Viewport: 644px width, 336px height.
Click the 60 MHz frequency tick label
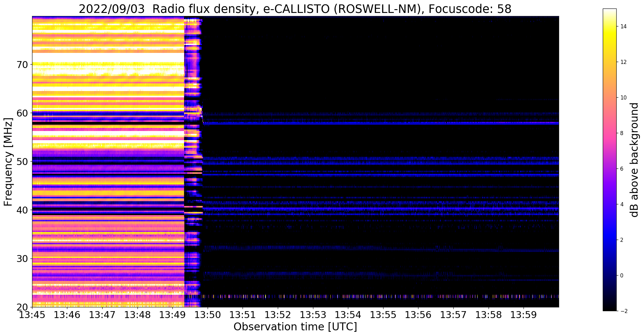click(22, 113)
